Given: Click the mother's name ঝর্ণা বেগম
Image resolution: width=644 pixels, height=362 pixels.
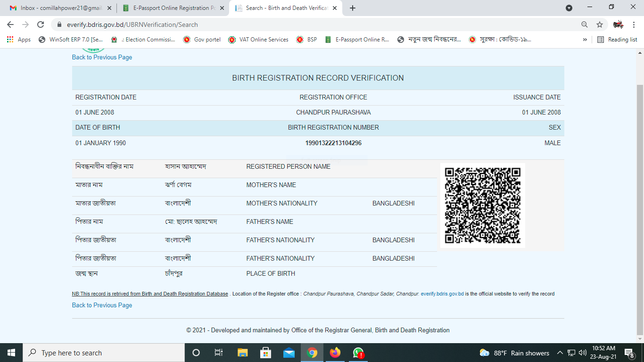Looking at the screenshot, I should tap(178, 185).
